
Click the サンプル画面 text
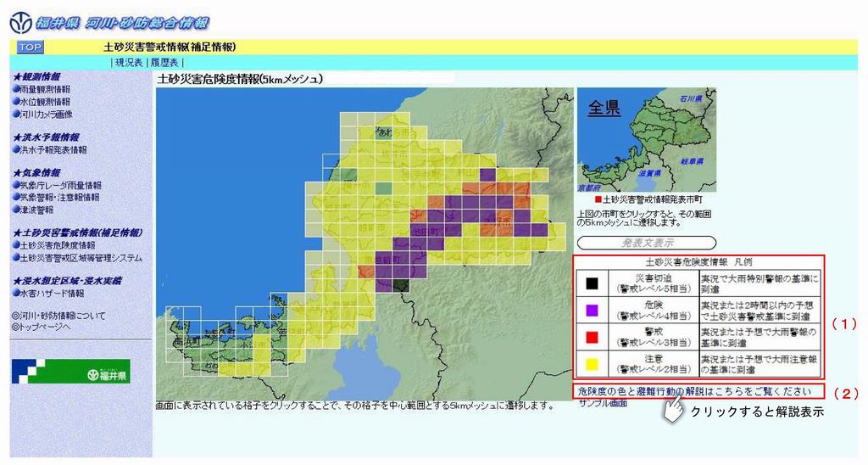point(603,403)
